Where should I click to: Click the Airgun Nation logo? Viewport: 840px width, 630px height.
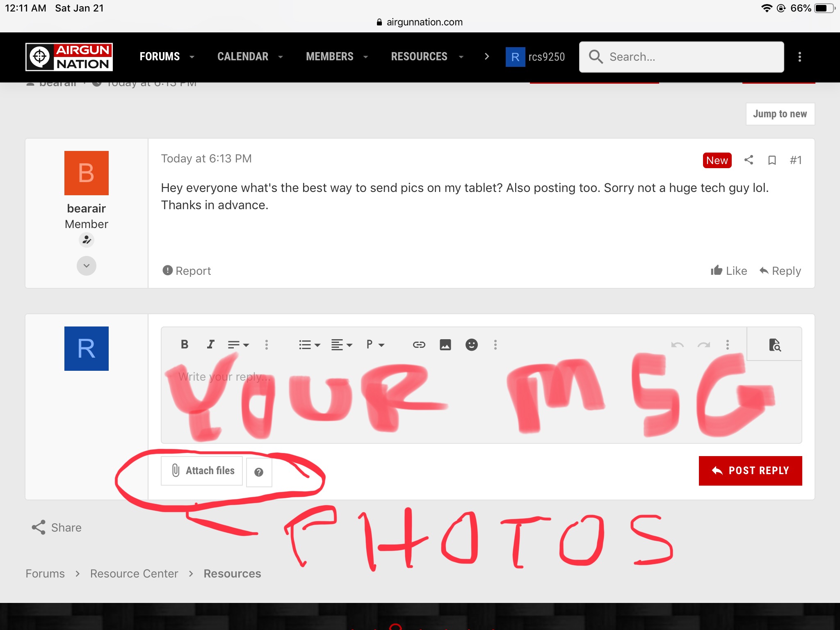click(x=69, y=57)
